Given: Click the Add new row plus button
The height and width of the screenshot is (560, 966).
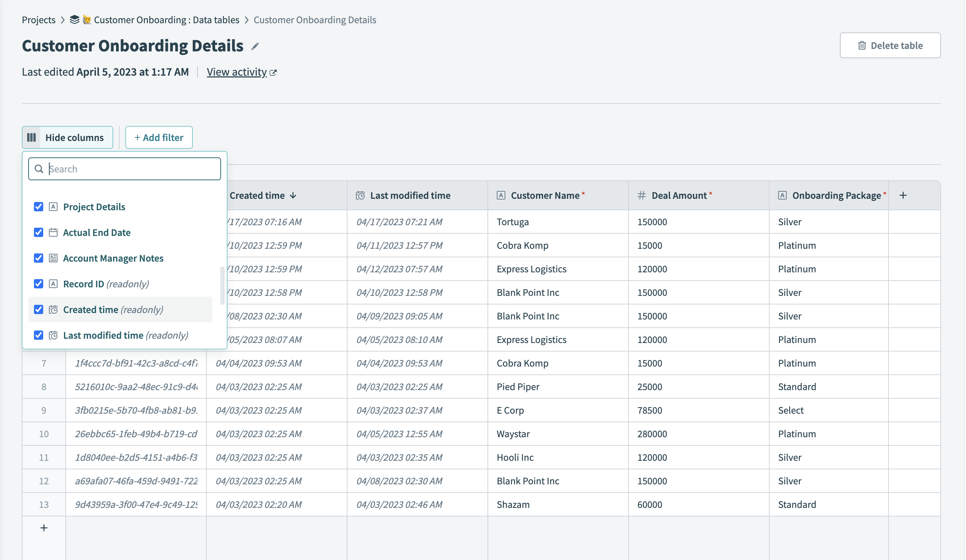Looking at the screenshot, I should click(x=43, y=527).
